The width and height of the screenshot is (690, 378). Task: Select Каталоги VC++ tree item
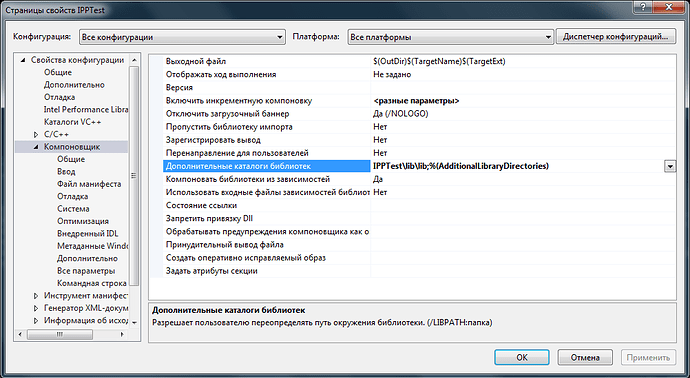point(73,122)
